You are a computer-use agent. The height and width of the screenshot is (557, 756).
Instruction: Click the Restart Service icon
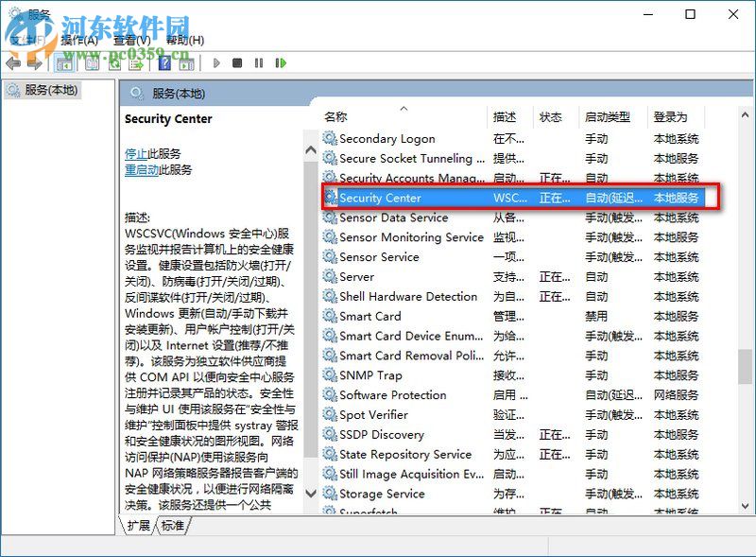pyautogui.click(x=281, y=63)
